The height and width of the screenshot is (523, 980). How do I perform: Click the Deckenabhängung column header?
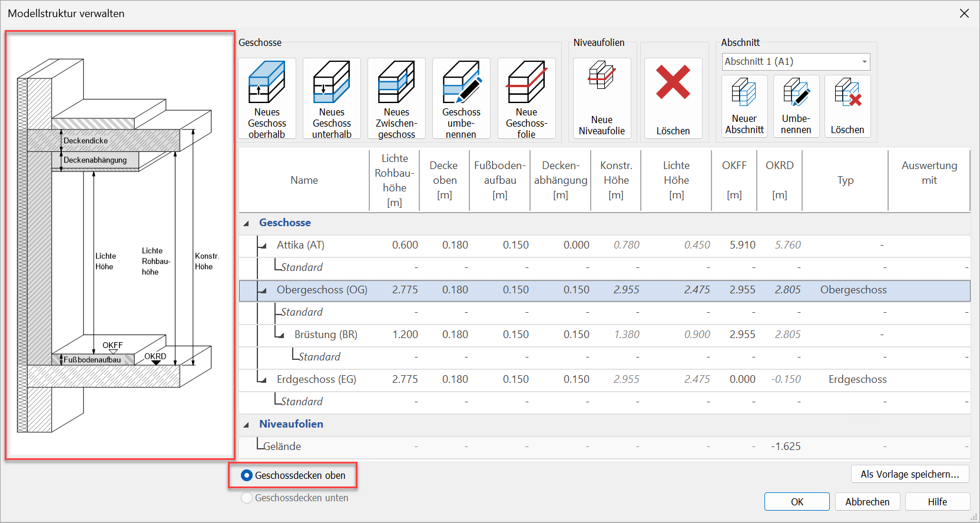coord(561,180)
